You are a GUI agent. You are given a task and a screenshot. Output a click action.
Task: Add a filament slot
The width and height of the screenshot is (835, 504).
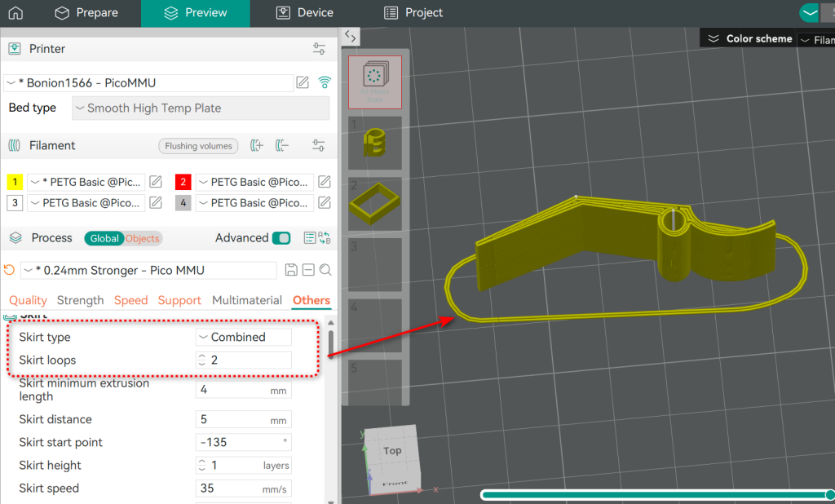coord(257,145)
